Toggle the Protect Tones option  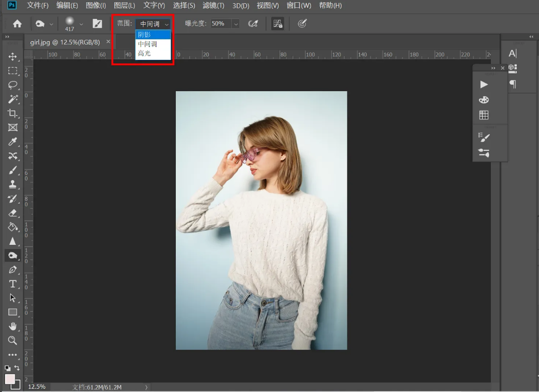pyautogui.click(x=277, y=24)
